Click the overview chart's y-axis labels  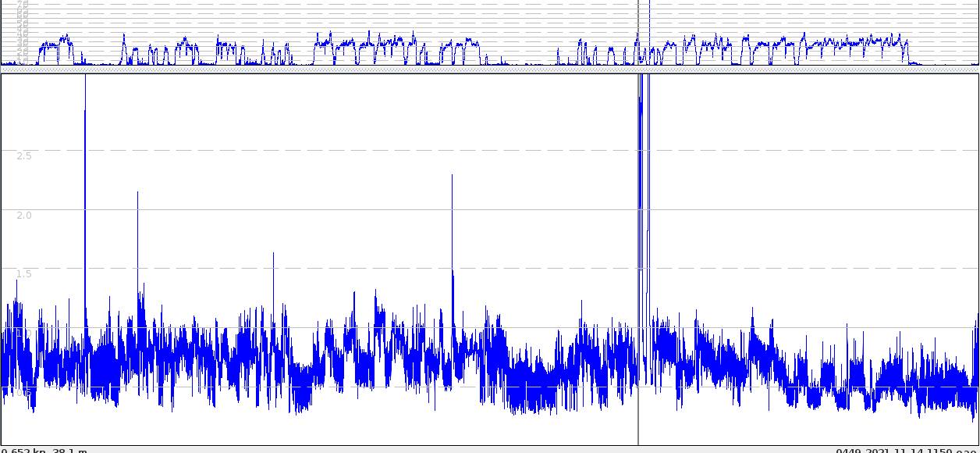pyautogui.click(x=22, y=31)
